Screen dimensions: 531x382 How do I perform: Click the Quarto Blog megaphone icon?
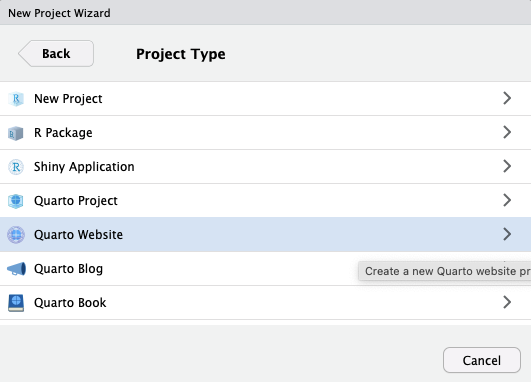[16, 269]
